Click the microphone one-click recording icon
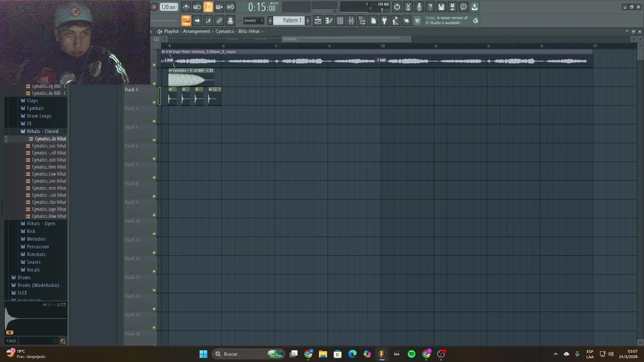This screenshot has height=362, width=644. click(419, 7)
